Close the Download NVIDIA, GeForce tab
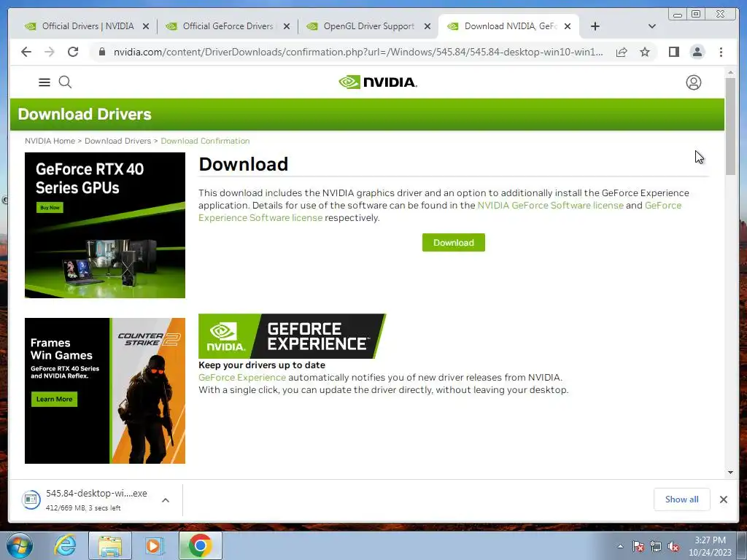This screenshot has height=560, width=747. tap(568, 26)
